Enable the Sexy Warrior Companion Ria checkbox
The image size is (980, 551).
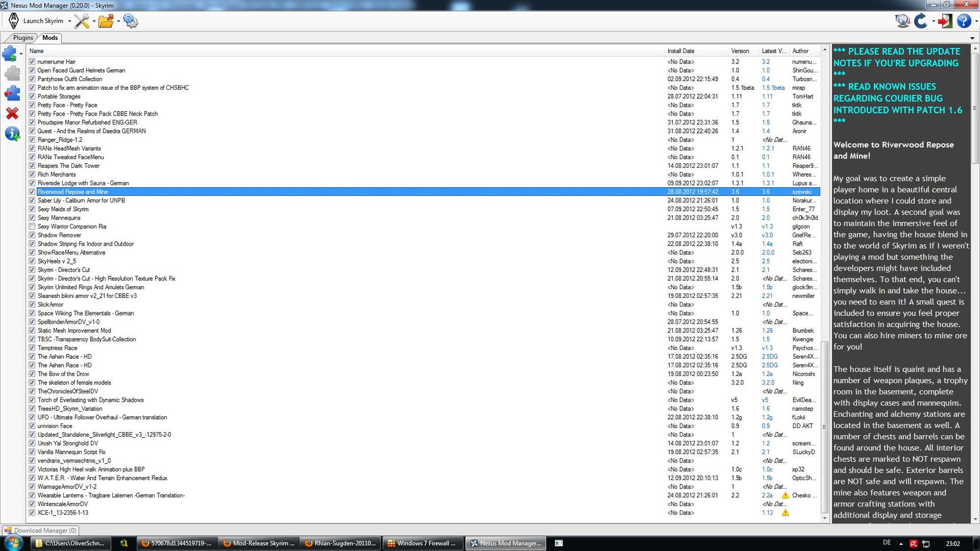coord(32,227)
